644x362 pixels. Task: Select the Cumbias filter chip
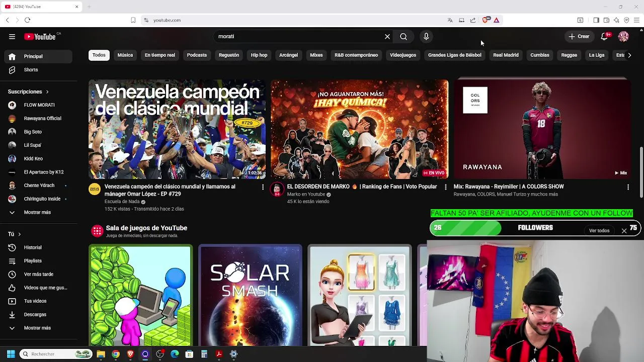pos(540,55)
